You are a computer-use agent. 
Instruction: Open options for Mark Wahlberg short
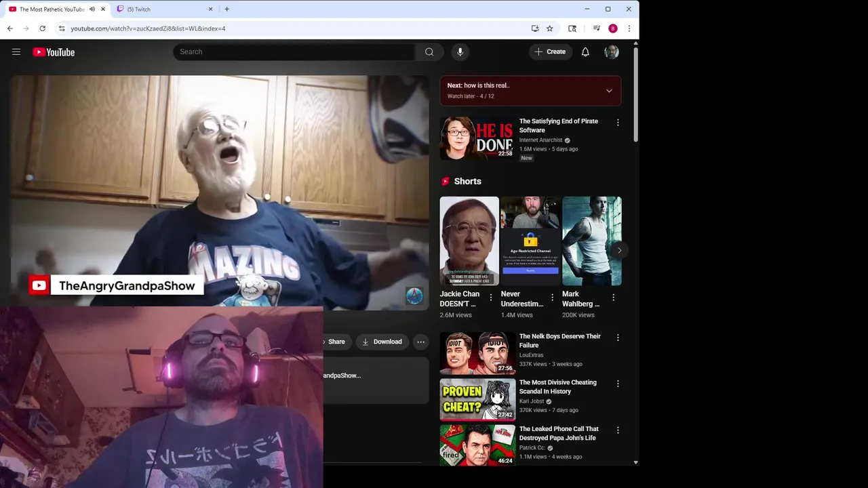click(x=613, y=298)
